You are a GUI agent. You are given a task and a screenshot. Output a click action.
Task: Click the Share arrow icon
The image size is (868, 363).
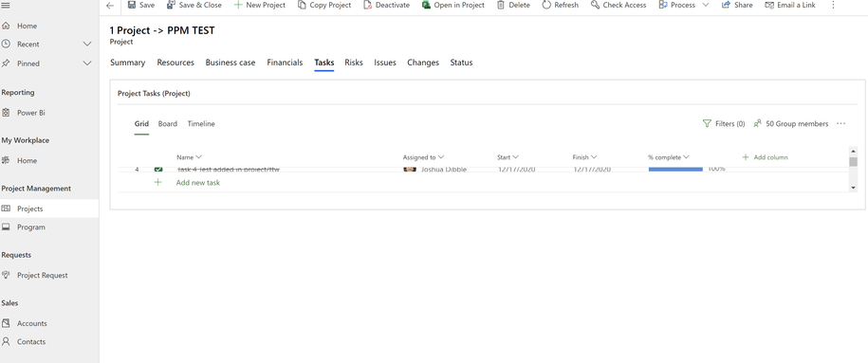(726, 5)
